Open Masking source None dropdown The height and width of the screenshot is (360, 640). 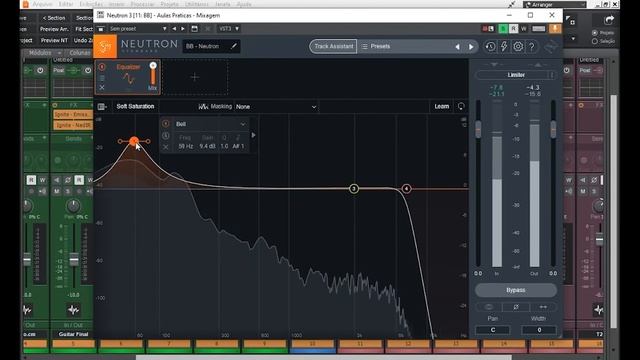click(x=276, y=107)
